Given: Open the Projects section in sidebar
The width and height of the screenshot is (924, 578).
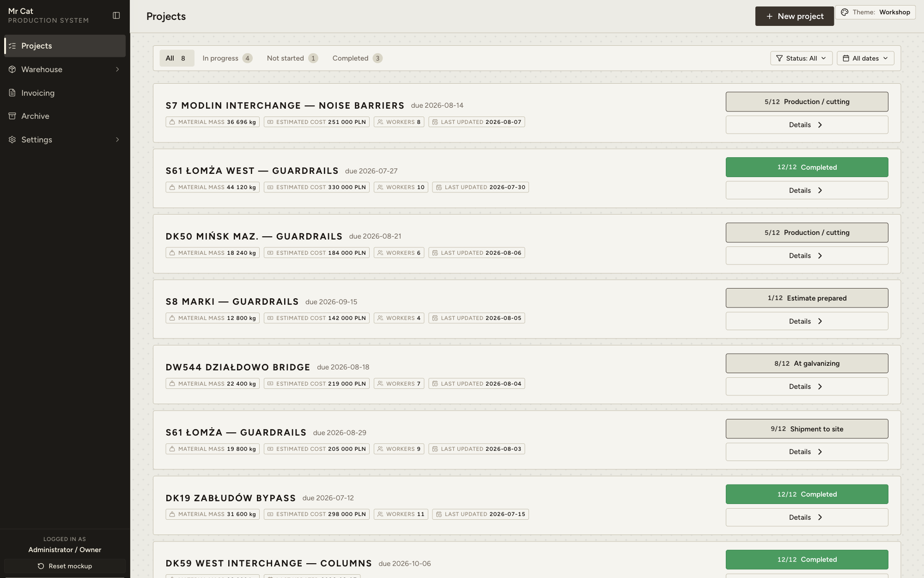Looking at the screenshot, I should click(65, 46).
